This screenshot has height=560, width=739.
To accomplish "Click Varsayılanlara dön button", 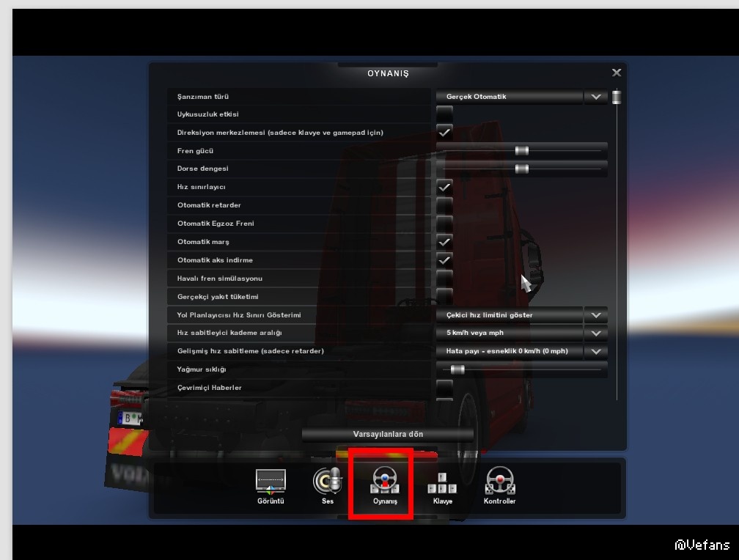I will pyautogui.click(x=388, y=434).
